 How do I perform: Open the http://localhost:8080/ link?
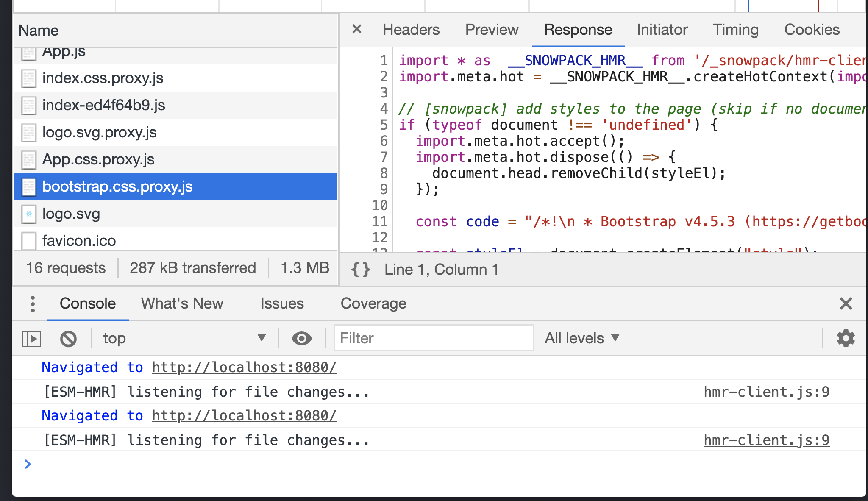pos(243,367)
